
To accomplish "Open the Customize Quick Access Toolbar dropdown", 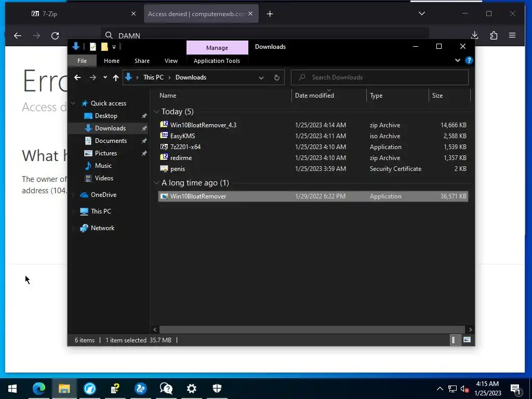I will point(114,47).
